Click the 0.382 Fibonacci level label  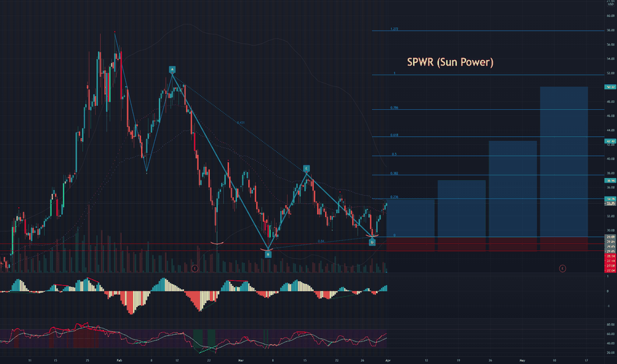pyautogui.click(x=395, y=173)
